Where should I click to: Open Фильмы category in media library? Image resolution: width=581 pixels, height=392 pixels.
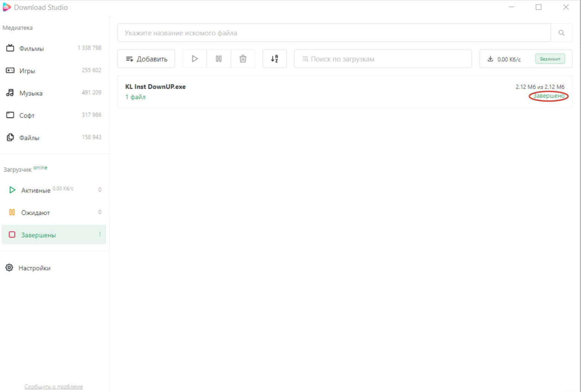(x=54, y=48)
